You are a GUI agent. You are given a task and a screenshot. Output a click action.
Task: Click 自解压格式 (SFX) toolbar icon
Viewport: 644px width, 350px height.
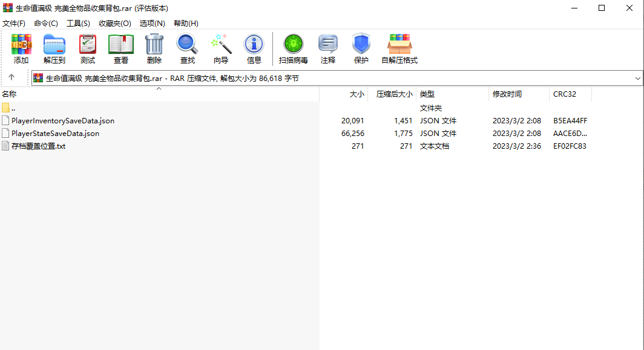(x=399, y=49)
